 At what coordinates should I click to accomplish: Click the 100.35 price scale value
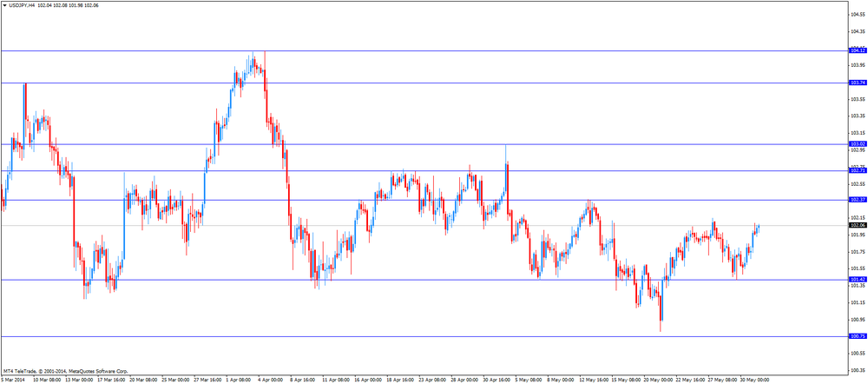click(858, 370)
